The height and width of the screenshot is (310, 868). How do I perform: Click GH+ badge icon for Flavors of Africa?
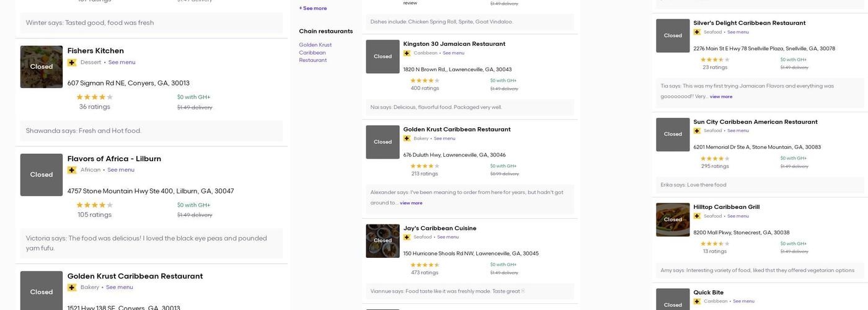(72, 170)
